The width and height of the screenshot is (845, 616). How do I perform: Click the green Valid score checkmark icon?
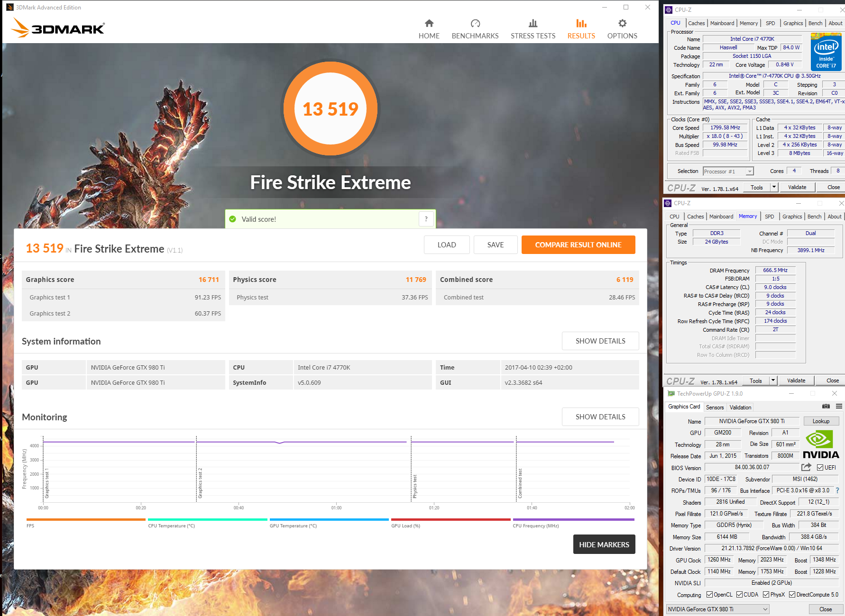[232, 219]
